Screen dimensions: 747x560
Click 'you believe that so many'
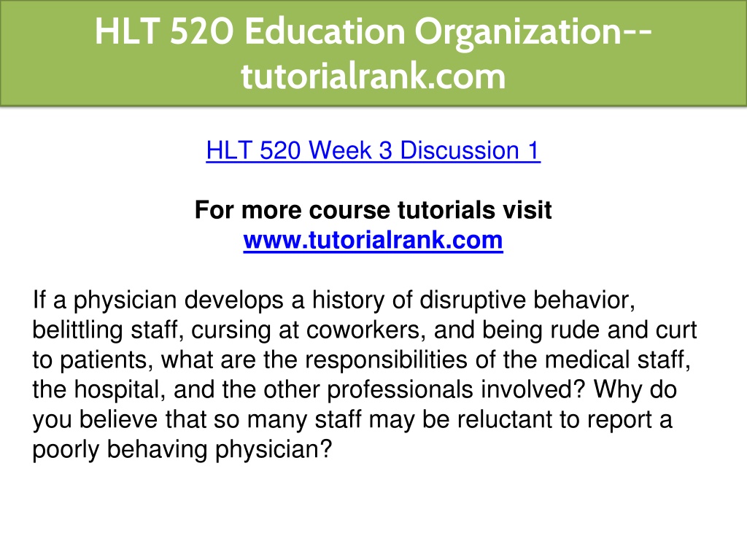click(x=169, y=420)
